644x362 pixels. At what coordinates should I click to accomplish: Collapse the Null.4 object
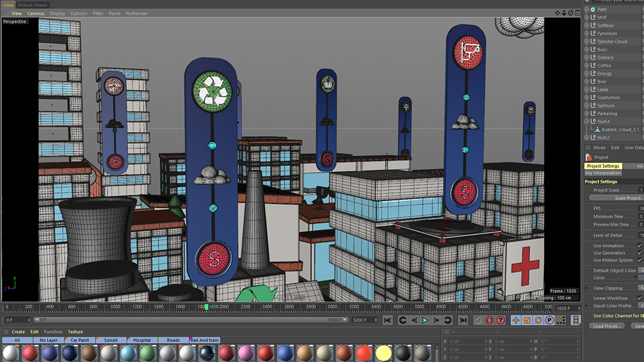pos(586,122)
